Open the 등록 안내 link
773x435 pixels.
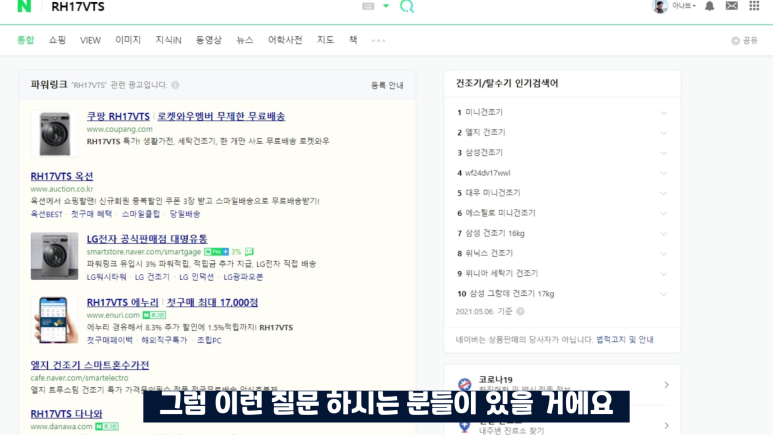(x=387, y=85)
